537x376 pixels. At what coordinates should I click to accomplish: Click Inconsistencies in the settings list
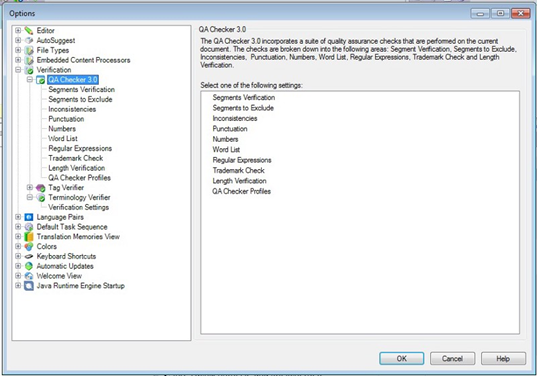[235, 118]
